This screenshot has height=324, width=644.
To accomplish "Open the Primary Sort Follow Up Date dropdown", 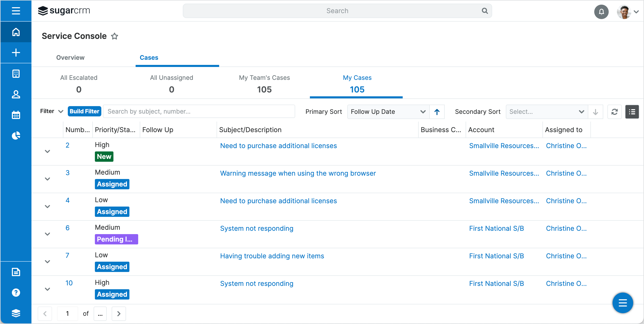I will 388,112.
